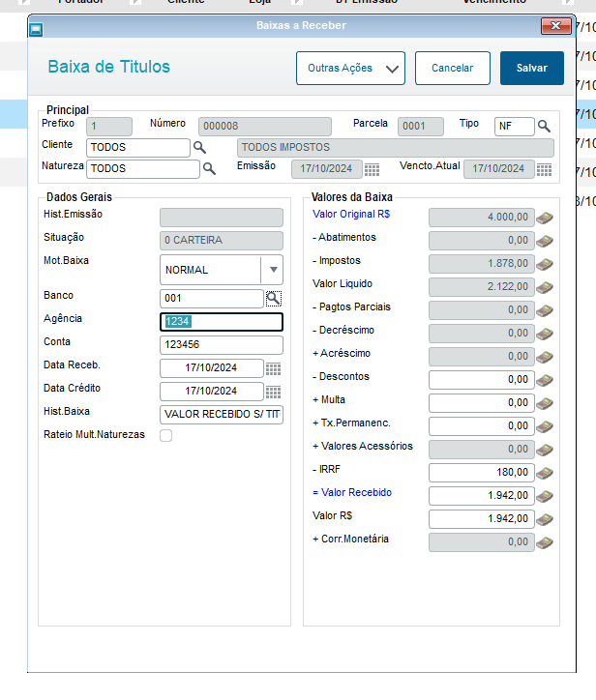Click the Tipo input field with NF
Screen dimensions: 596x700
coord(514,127)
